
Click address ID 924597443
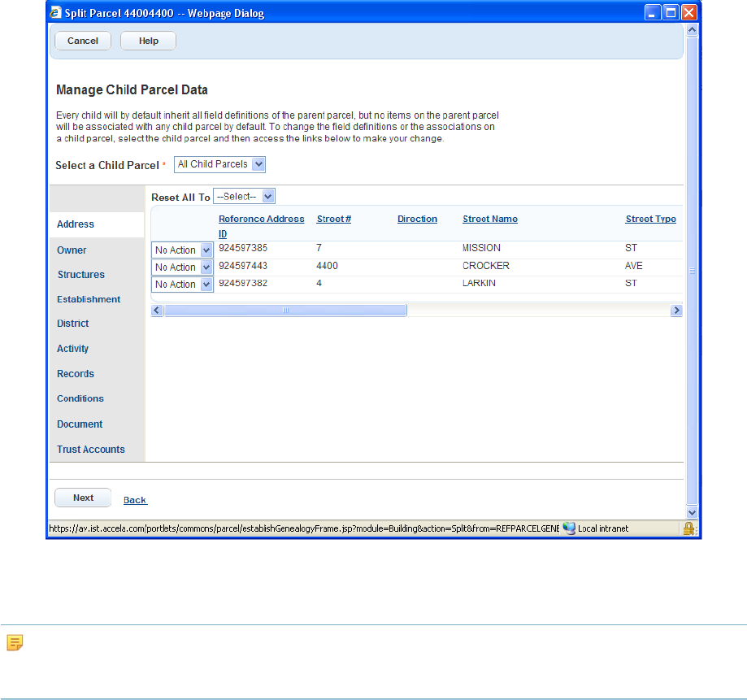tap(243, 266)
